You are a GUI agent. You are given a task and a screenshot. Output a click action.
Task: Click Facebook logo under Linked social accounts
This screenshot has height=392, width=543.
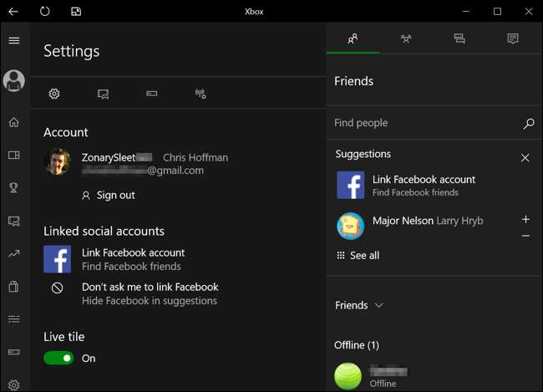[58, 259]
